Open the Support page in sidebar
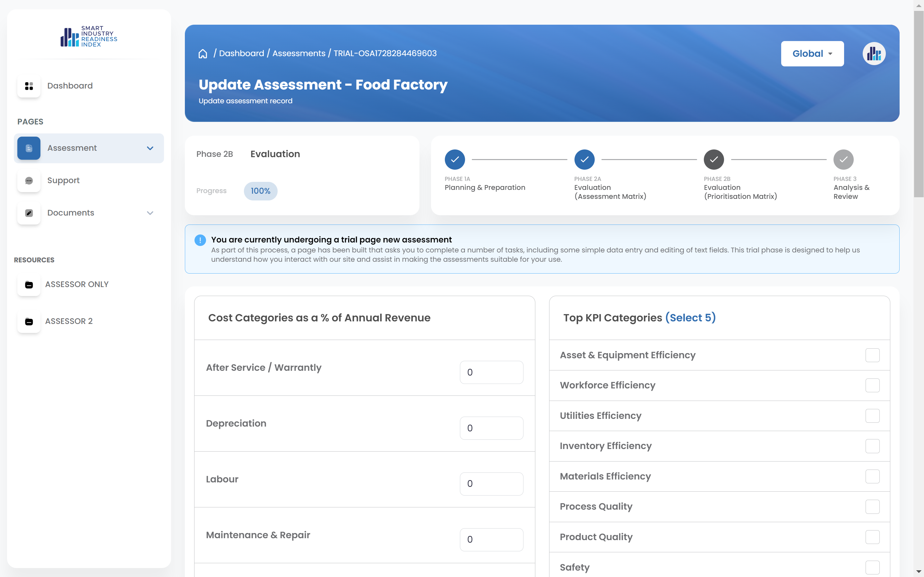The width and height of the screenshot is (924, 577). pyautogui.click(x=63, y=181)
